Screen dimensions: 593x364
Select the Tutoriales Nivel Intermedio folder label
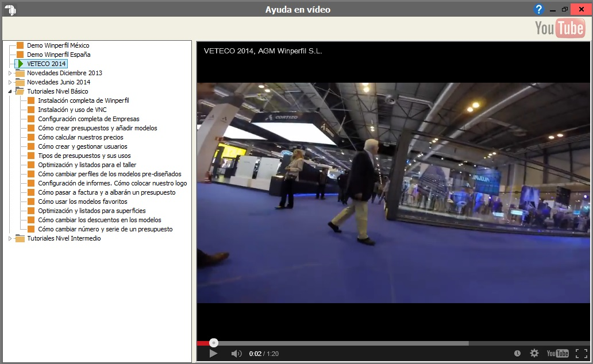(x=64, y=238)
